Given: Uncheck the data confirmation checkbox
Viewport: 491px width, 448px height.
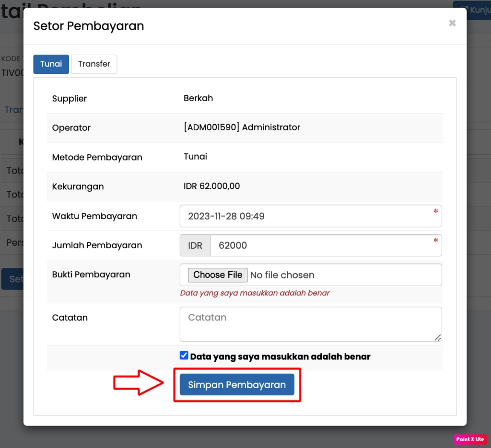Looking at the screenshot, I should pyautogui.click(x=184, y=356).
